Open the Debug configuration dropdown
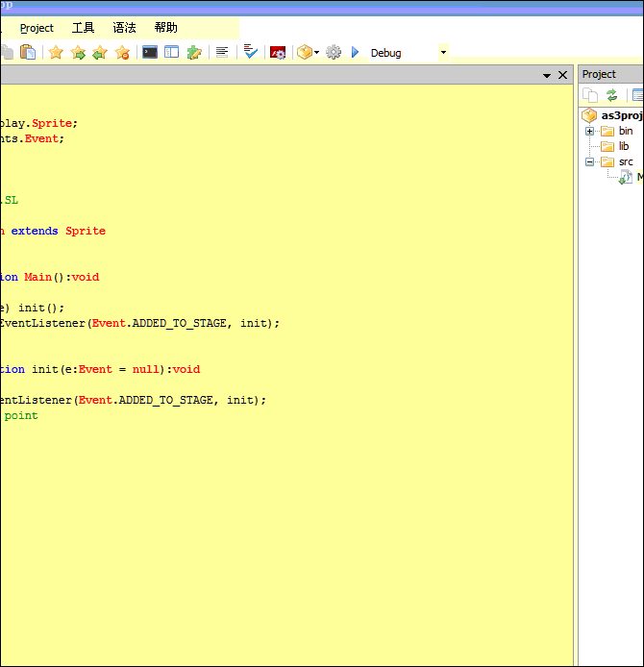This screenshot has height=667, width=644. 443,53
